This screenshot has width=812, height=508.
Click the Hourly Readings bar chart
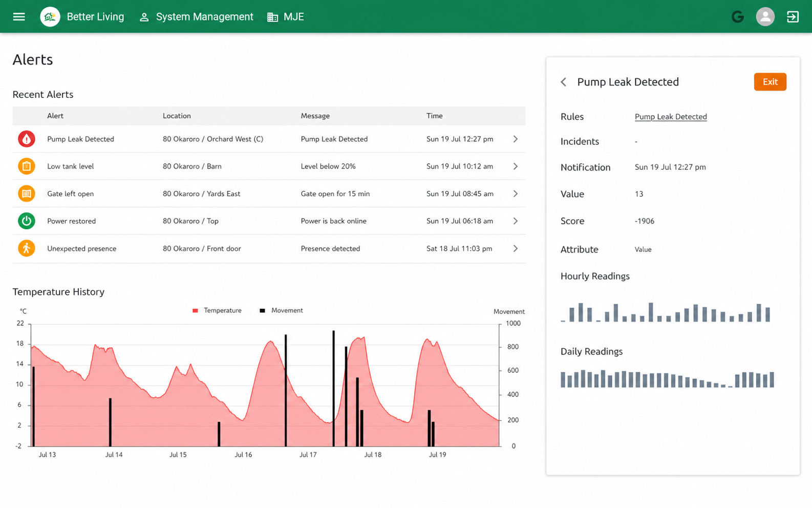point(666,312)
